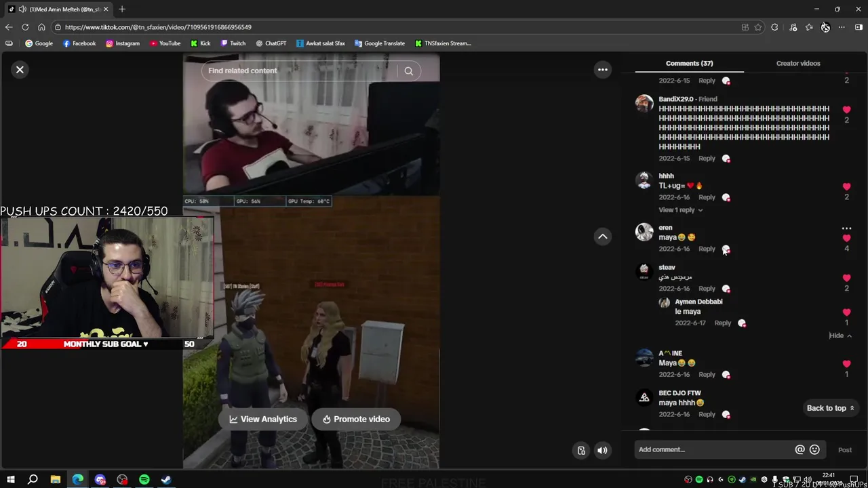Click the search magnifier in related content
Viewport: 868px width, 488px height.
click(408, 70)
